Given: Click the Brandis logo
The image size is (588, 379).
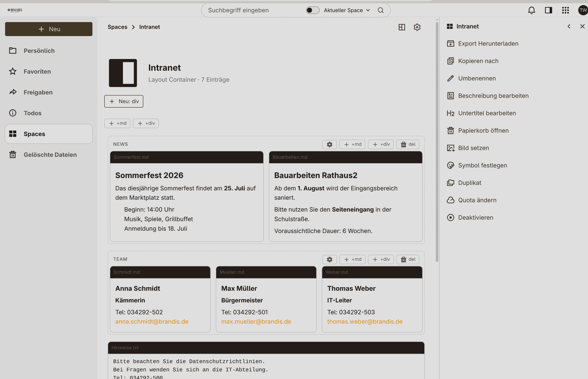Looking at the screenshot, I should [x=15, y=10].
